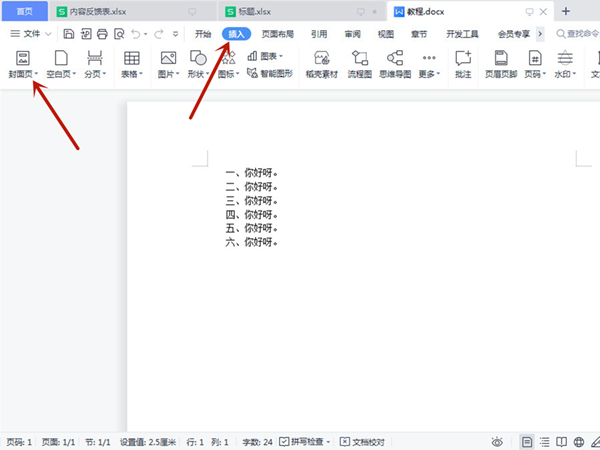Toggle 拼写检查 spell check
The width and height of the screenshot is (600, 450).
(302, 442)
